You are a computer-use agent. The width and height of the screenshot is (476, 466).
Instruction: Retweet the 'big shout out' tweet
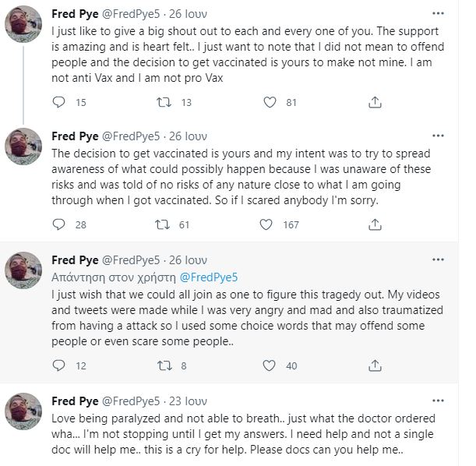pyautogui.click(x=164, y=102)
